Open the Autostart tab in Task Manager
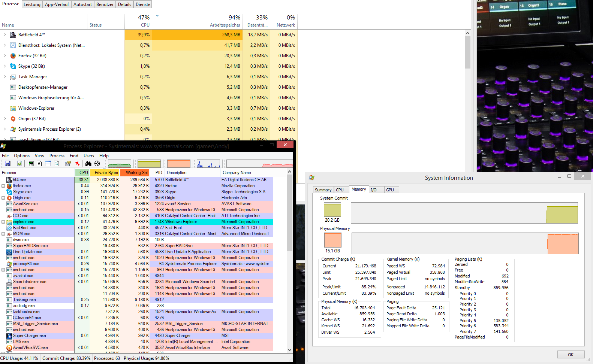593x364 pixels. [x=82, y=4]
